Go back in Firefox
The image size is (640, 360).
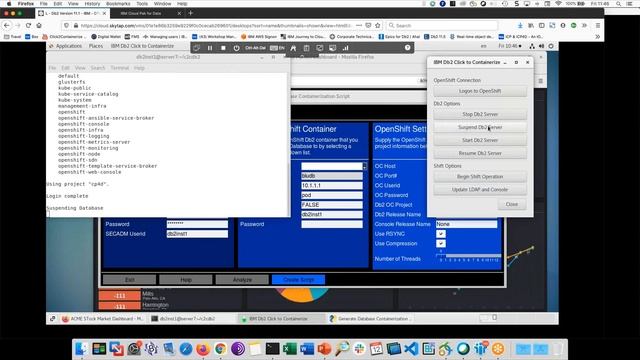7,25
